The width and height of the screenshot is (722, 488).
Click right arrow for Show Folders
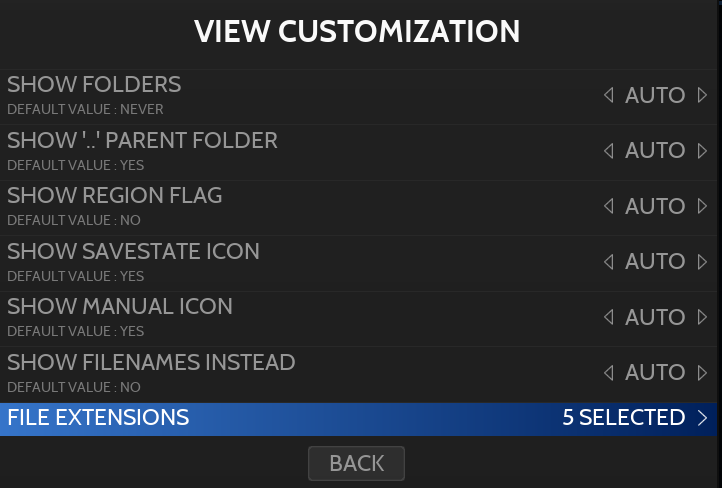[702, 96]
